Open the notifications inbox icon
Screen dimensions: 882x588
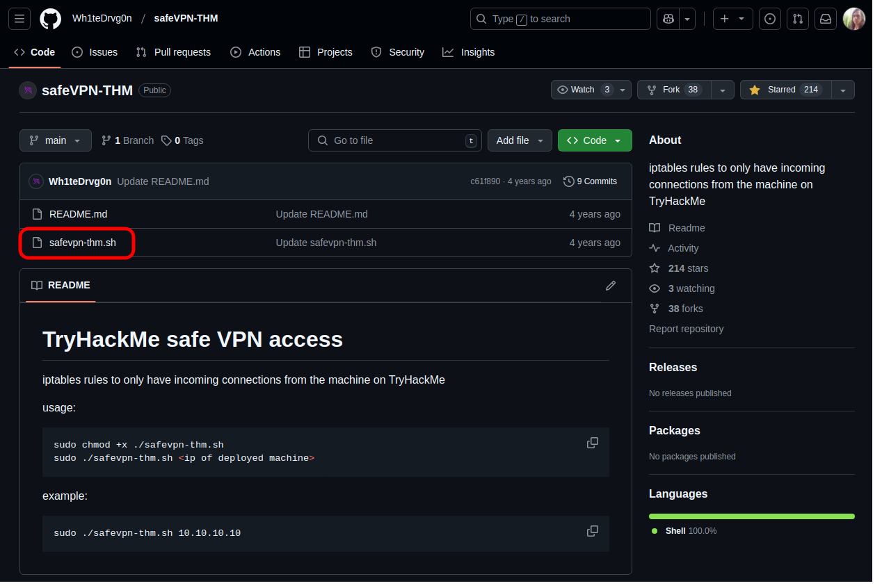click(826, 19)
